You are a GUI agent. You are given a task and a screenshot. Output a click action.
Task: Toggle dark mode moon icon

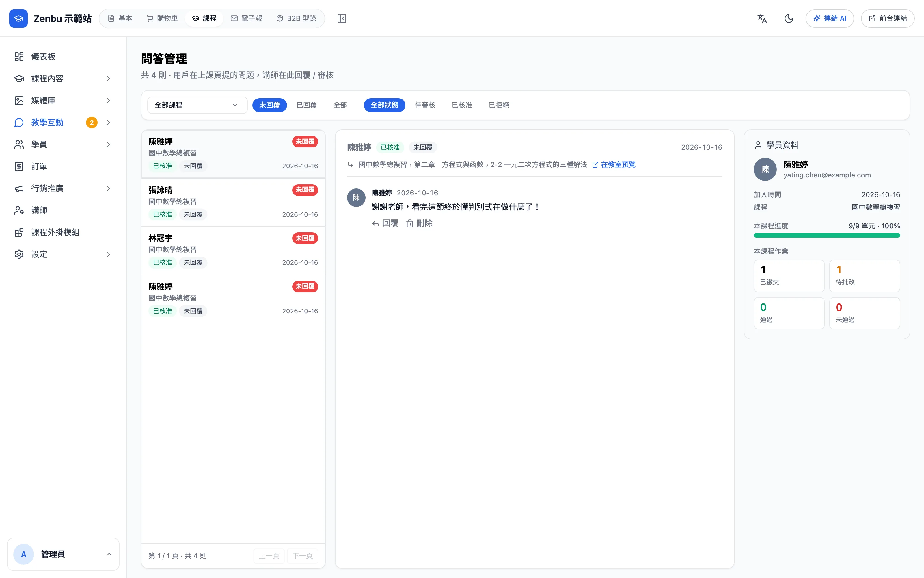pyautogui.click(x=789, y=18)
